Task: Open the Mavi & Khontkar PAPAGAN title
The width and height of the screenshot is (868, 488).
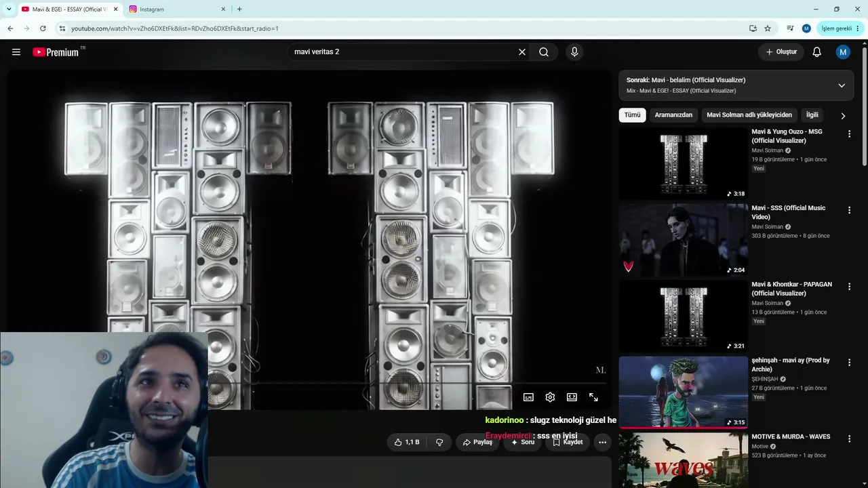Action: tap(791, 289)
